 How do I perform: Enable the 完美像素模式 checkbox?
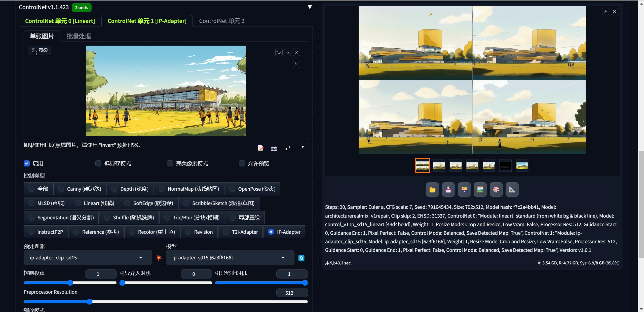point(170,163)
